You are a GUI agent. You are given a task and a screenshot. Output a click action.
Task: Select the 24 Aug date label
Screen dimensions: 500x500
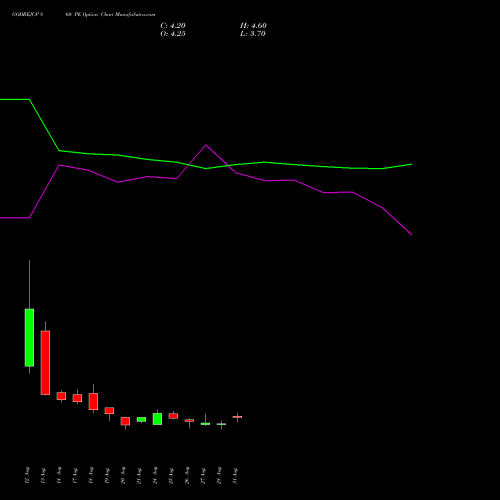point(155,475)
